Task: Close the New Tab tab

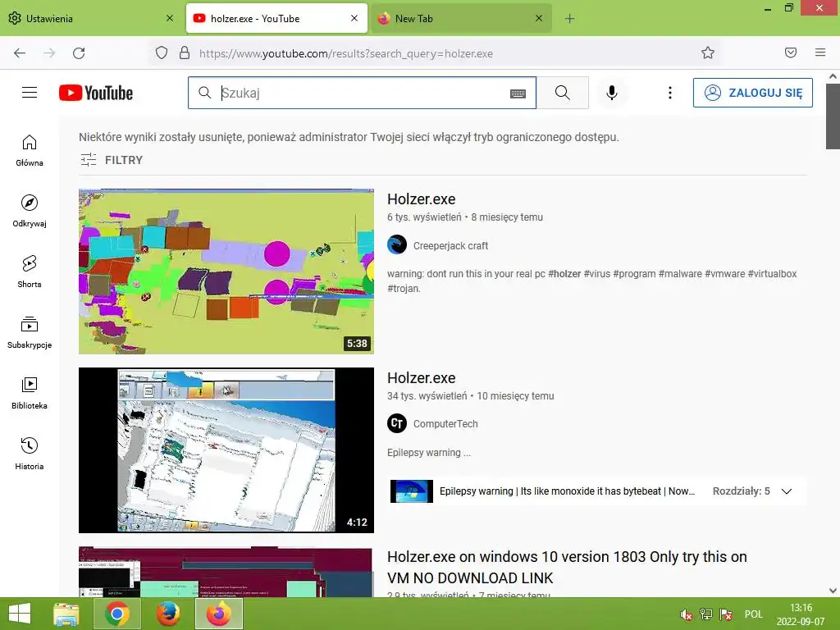Action: coord(539,18)
